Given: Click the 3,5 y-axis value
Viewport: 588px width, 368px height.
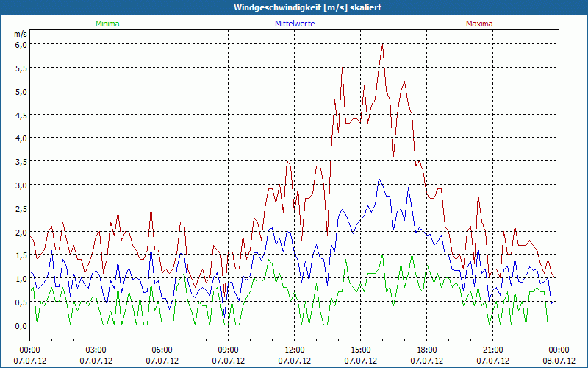Looking at the screenshot, I should pos(21,161).
